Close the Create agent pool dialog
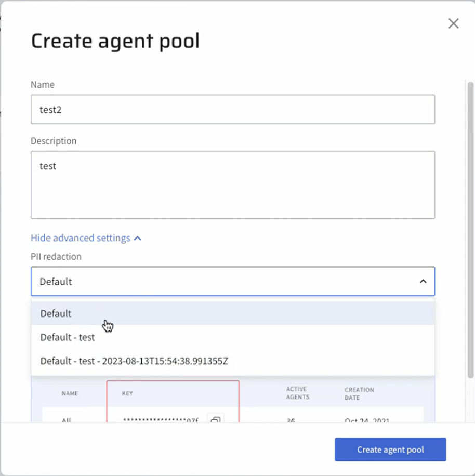The width and height of the screenshot is (475, 476). 453,23
